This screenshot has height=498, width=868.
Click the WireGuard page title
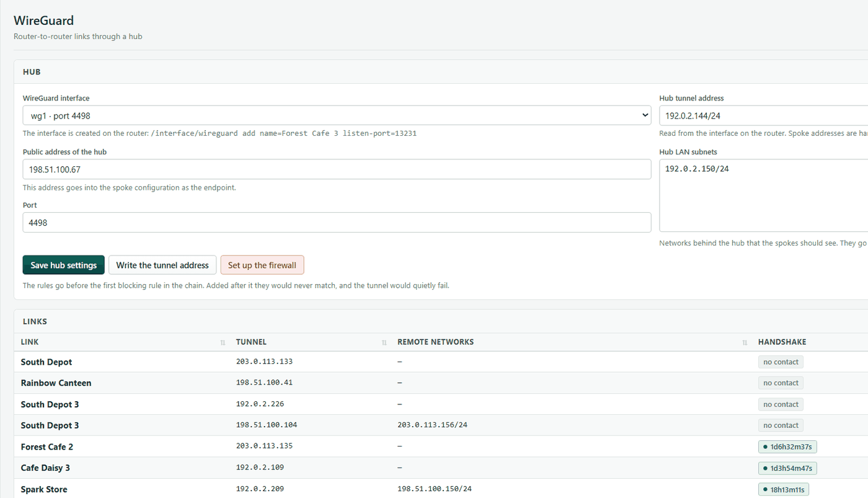click(x=43, y=20)
